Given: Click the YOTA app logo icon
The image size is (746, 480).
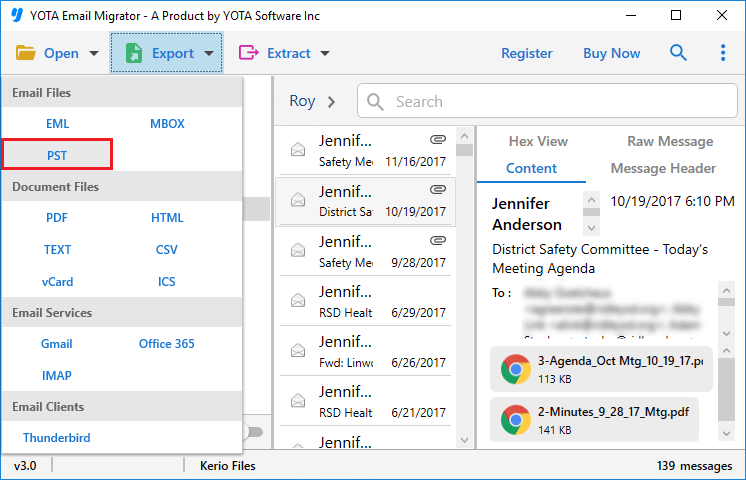Looking at the screenshot, I should 17,15.
